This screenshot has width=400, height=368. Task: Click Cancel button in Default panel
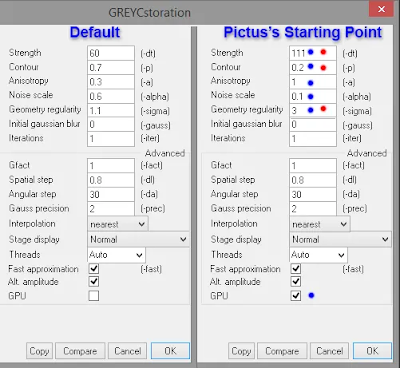tap(127, 351)
